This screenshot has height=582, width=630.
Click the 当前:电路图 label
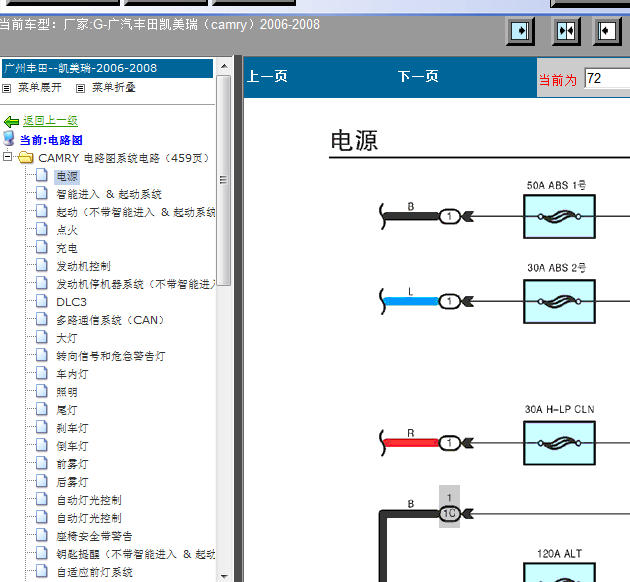(51, 140)
